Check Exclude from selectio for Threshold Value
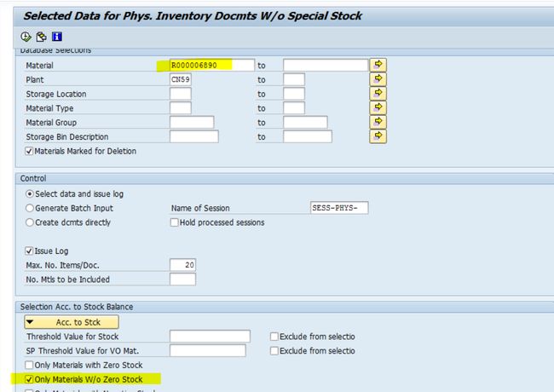This screenshot has width=554, height=392. tap(274, 337)
